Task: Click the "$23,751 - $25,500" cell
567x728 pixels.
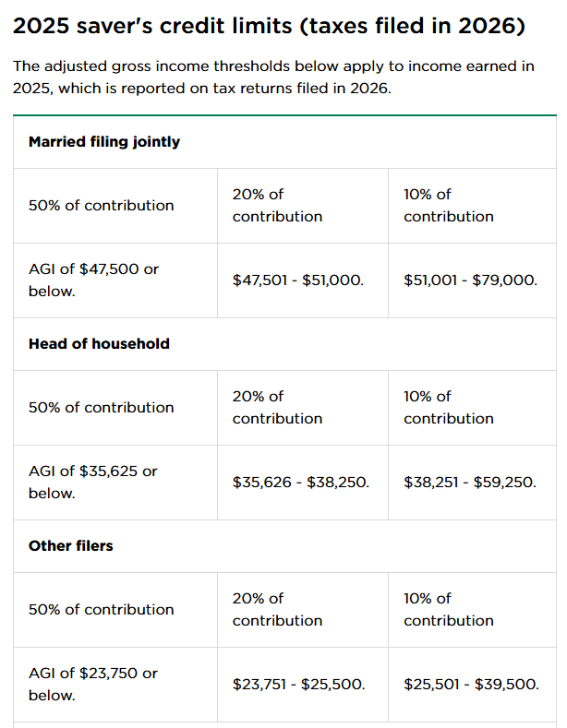Action: tap(299, 685)
